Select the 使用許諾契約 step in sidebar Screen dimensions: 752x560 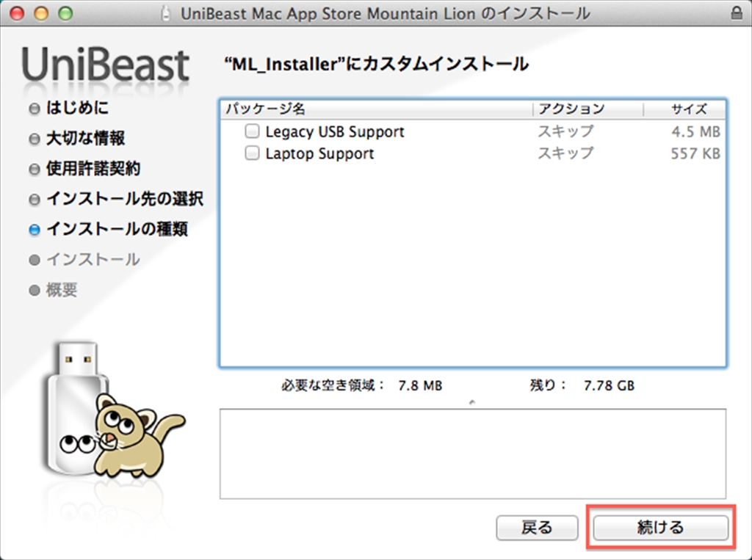click(x=93, y=168)
